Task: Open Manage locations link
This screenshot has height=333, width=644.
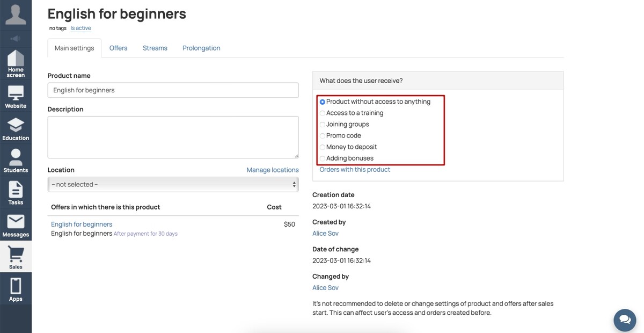Action: tap(273, 170)
